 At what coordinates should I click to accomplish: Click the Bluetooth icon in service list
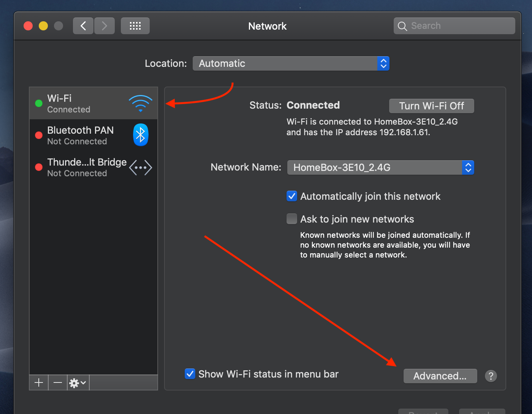(141, 135)
